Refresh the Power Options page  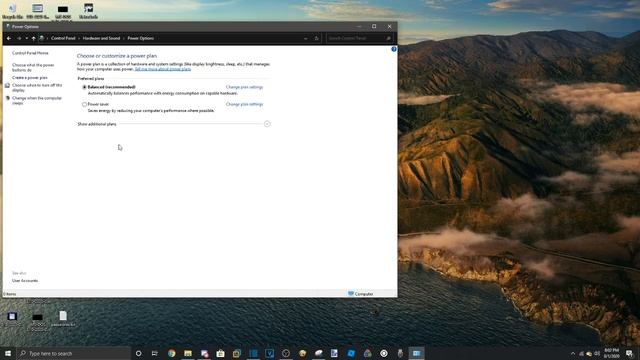click(x=316, y=38)
